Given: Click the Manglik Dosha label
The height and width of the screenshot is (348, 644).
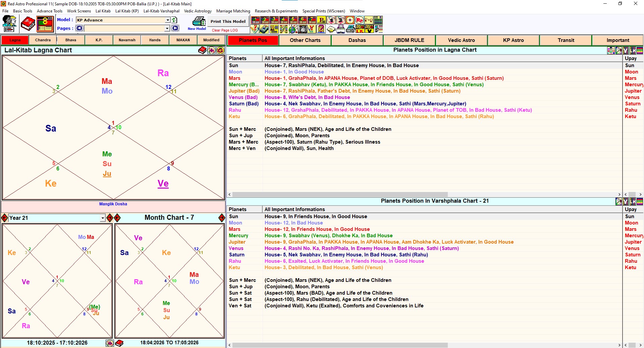Looking at the screenshot, I should 113,204.
